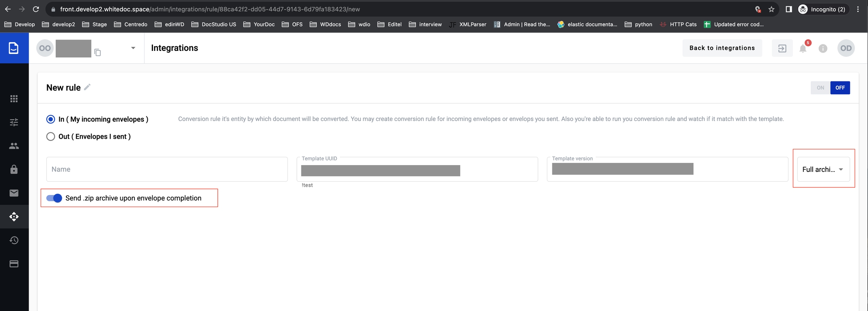Open the users group icon in sidebar

pos(14,146)
